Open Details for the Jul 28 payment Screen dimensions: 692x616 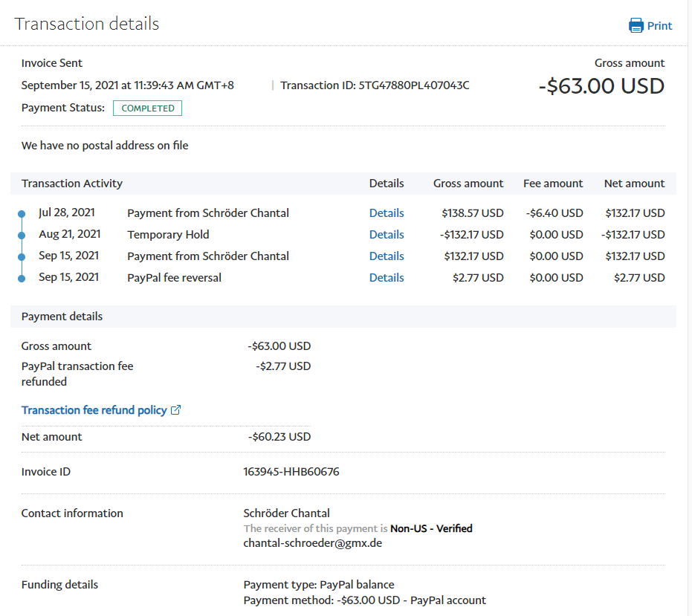pyautogui.click(x=387, y=213)
